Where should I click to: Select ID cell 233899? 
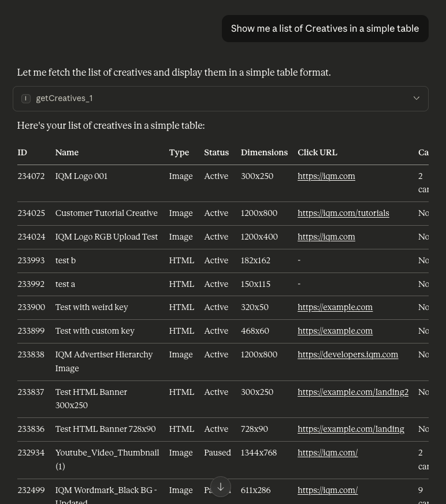[x=31, y=331]
